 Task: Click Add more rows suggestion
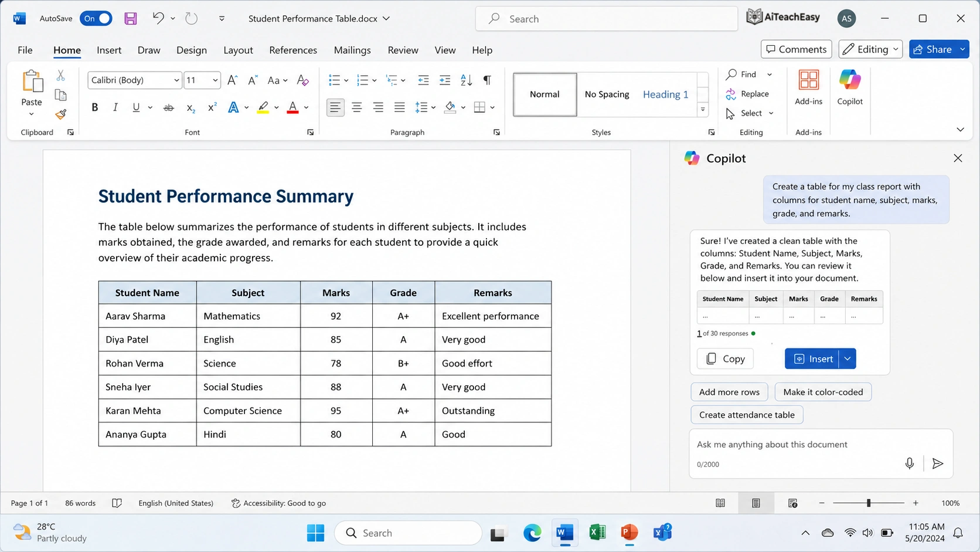729,392
